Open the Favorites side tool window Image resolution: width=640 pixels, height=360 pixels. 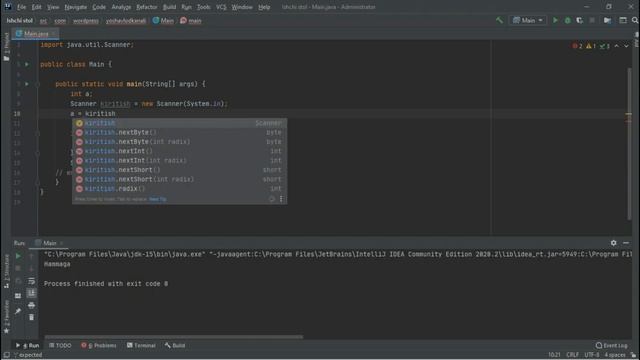(x=6, y=317)
